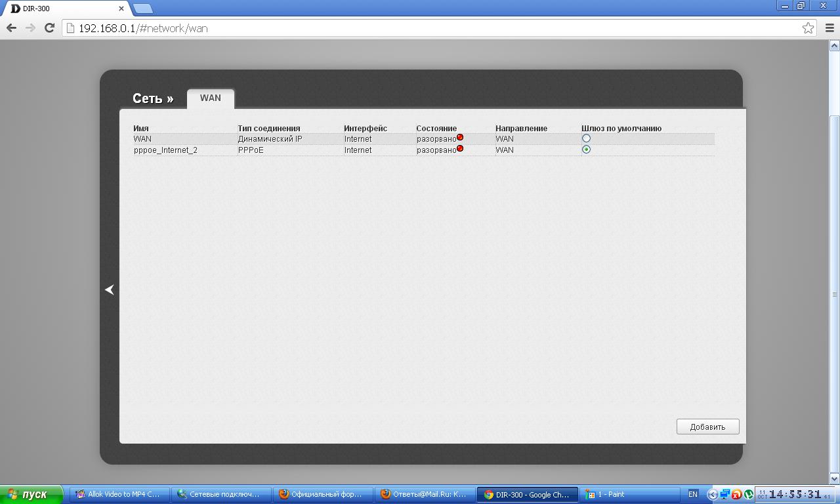Click the Добавить button
Image resolution: width=840 pixels, height=504 pixels.
click(707, 427)
